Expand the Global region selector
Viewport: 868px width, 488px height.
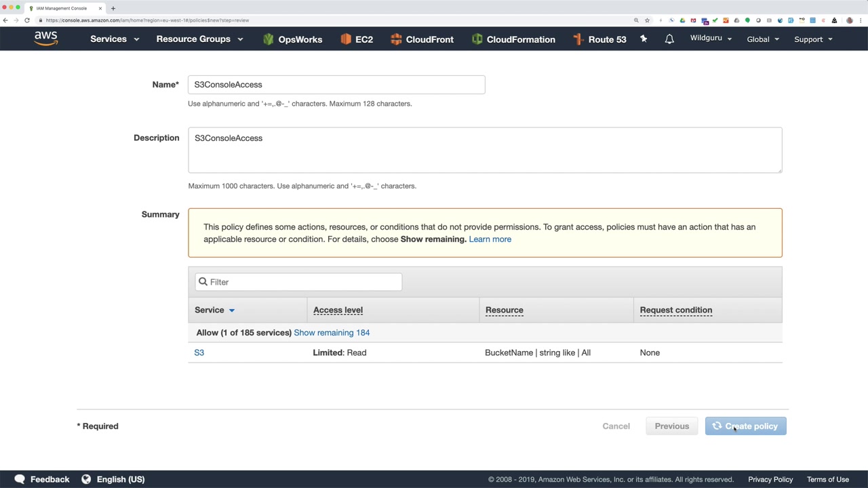(x=763, y=39)
